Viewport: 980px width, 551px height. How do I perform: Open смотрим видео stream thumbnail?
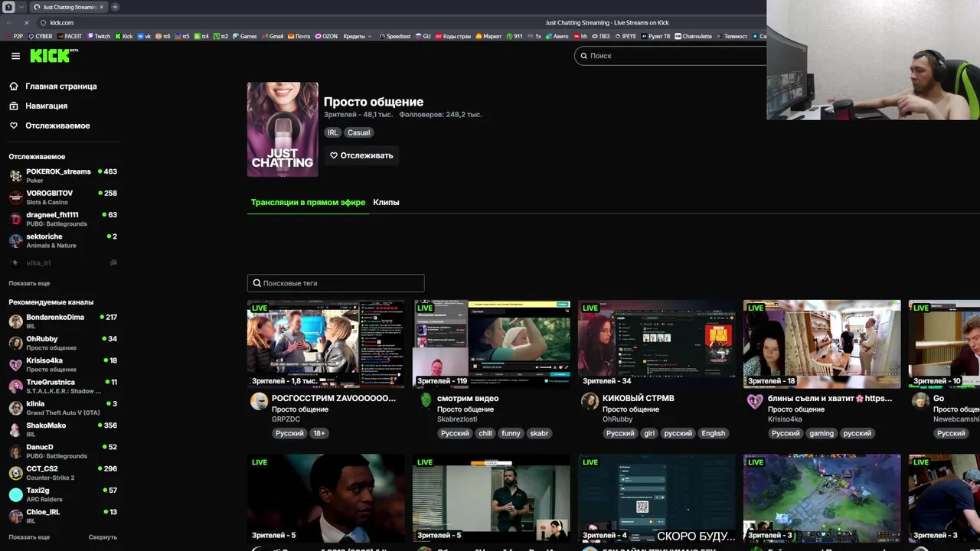point(492,344)
